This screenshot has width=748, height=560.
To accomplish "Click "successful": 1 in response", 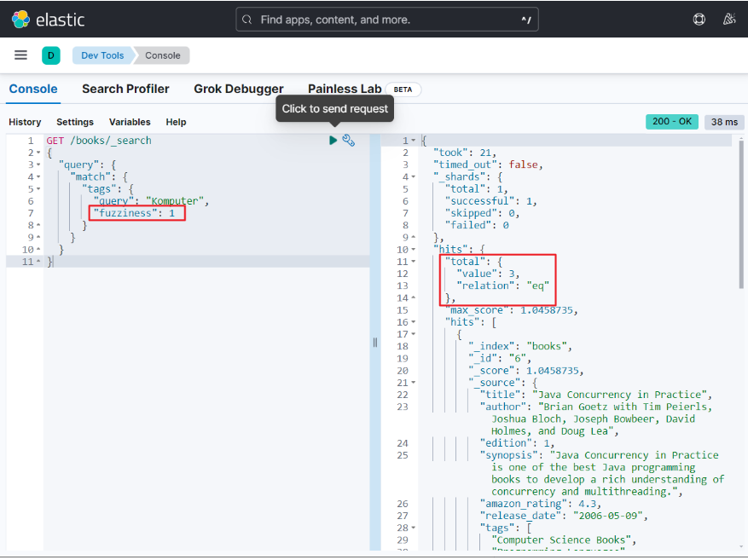I will [x=491, y=201].
